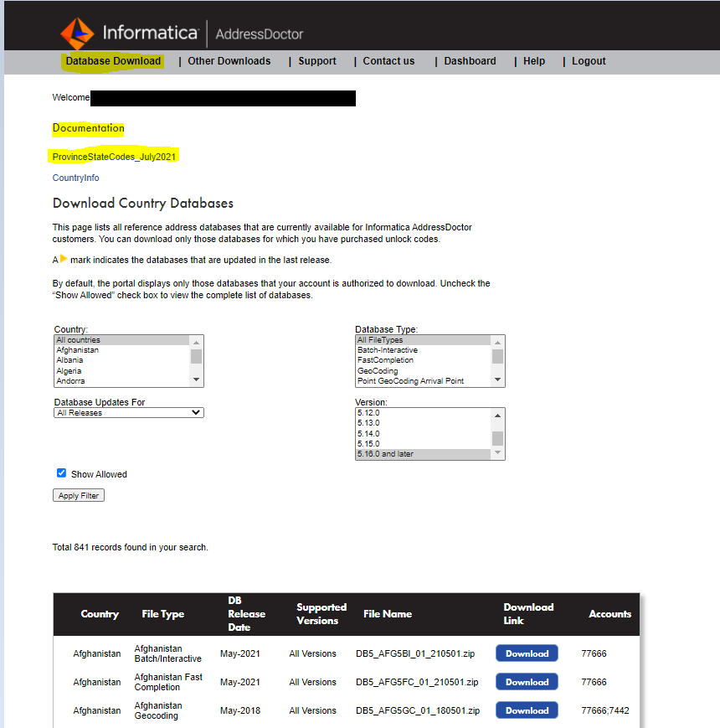The height and width of the screenshot is (728, 720).
Task: Click the yellow updated-database flag icon
Action: click(x=64, y=259)
